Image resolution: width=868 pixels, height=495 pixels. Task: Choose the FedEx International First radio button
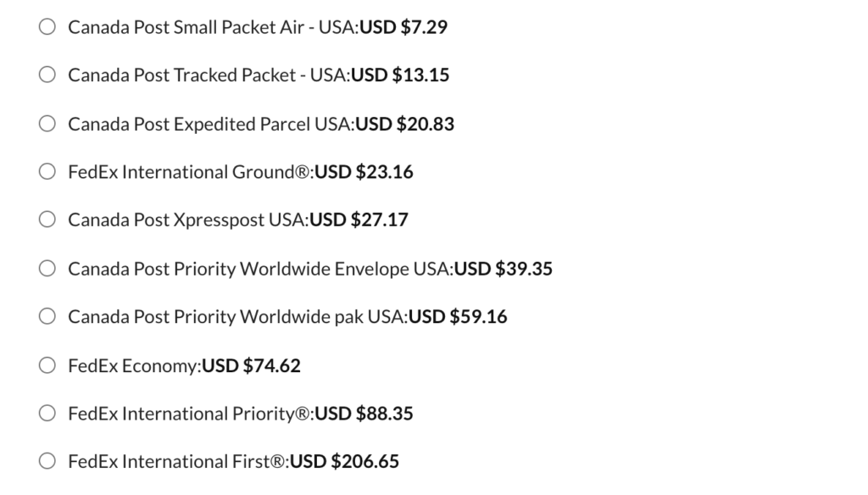[47, 462]
